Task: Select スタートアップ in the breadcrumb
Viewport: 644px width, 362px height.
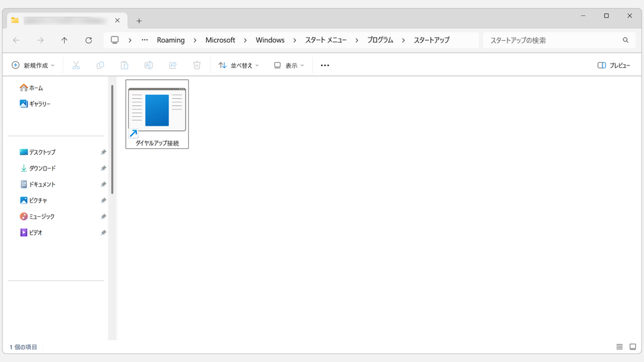Action: [431, 40]
